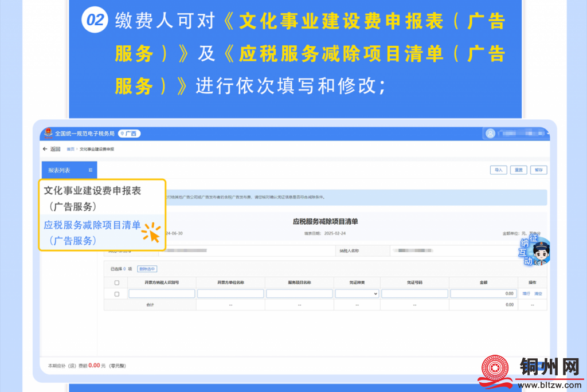The height and width of the screenshot is (392, 587).
Task: Tick the first data row checkbox
Action: (x=117, y=294)
